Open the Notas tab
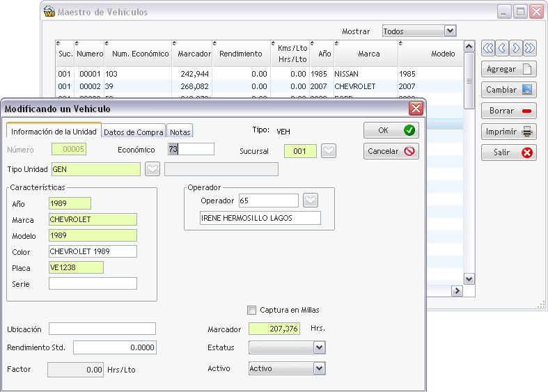This screenshot has height=392, width=548. 180,132
